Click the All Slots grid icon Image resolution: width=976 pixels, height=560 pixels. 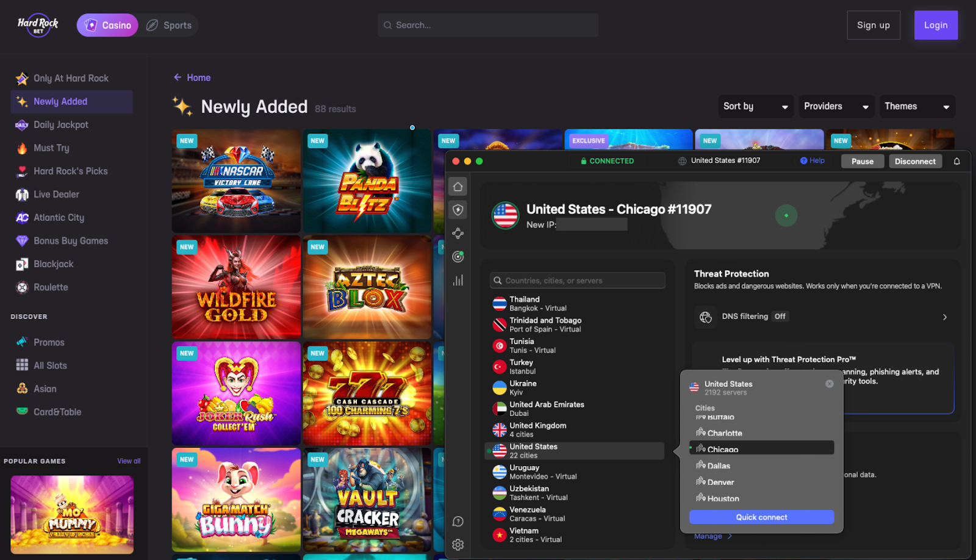pos(22,365)
